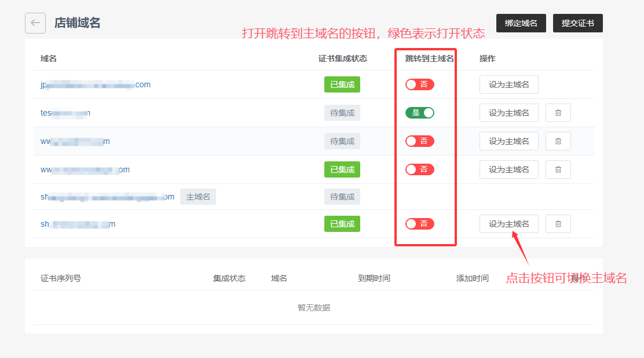
Task: Click trash icon for the 已集成 "ww" domain
Action: (x=558, y=169)
